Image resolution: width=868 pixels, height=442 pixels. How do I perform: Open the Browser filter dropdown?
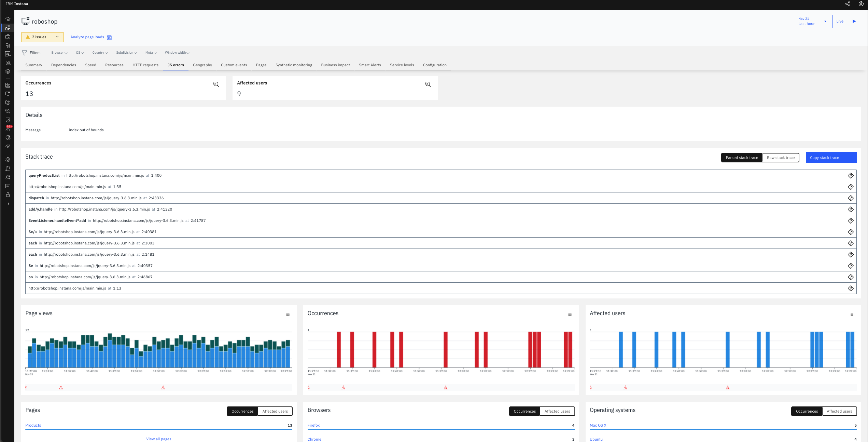point(59,53)
